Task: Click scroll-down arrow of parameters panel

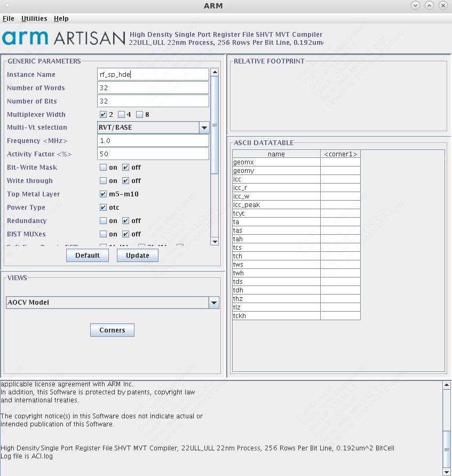Action: click(x=215, y=241)
